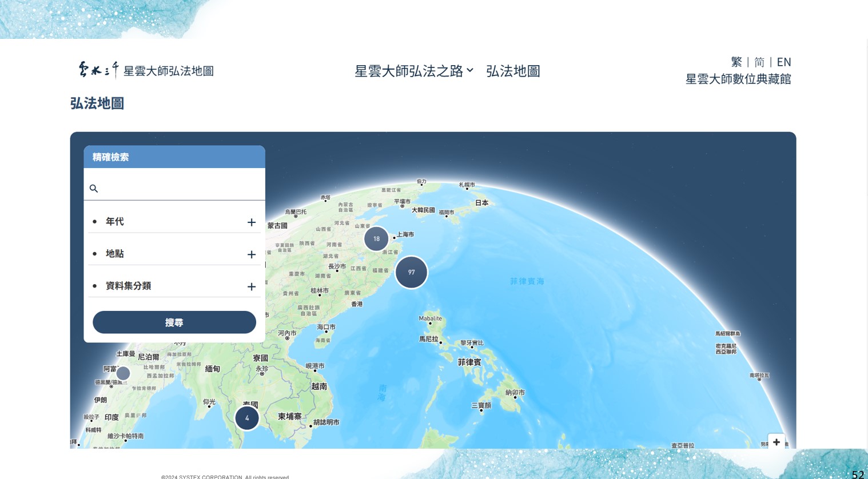Image resolution: width=868 pixels, height=479 pixels.
Task: Open the 星雲大師數位典藏館 link
Action: [738, 79]
